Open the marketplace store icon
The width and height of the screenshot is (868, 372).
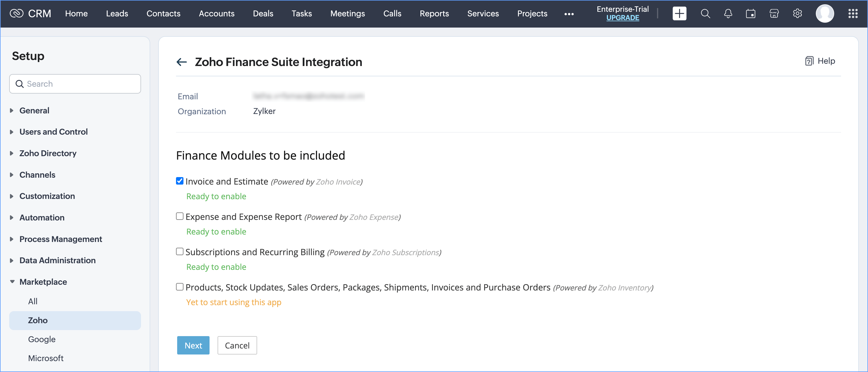point(774,13)
